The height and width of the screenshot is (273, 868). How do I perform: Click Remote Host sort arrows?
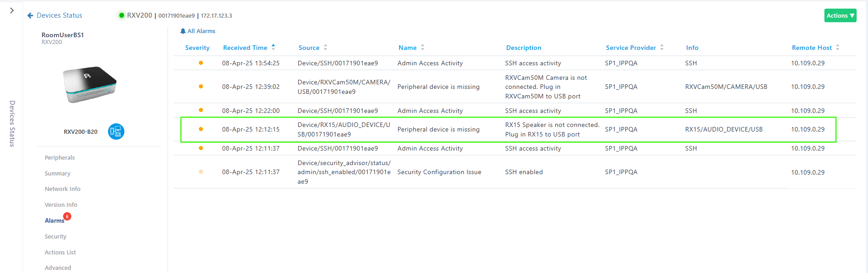[838, 48]
